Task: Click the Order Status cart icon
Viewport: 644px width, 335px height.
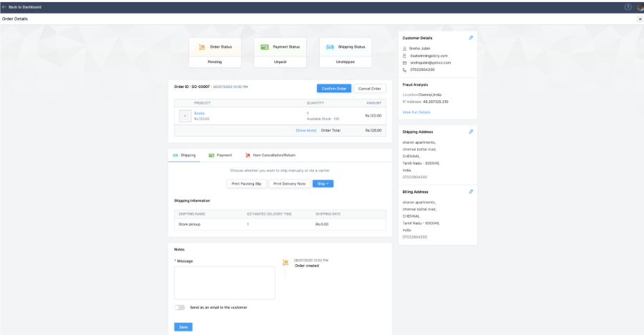Action: coord(203,47)
